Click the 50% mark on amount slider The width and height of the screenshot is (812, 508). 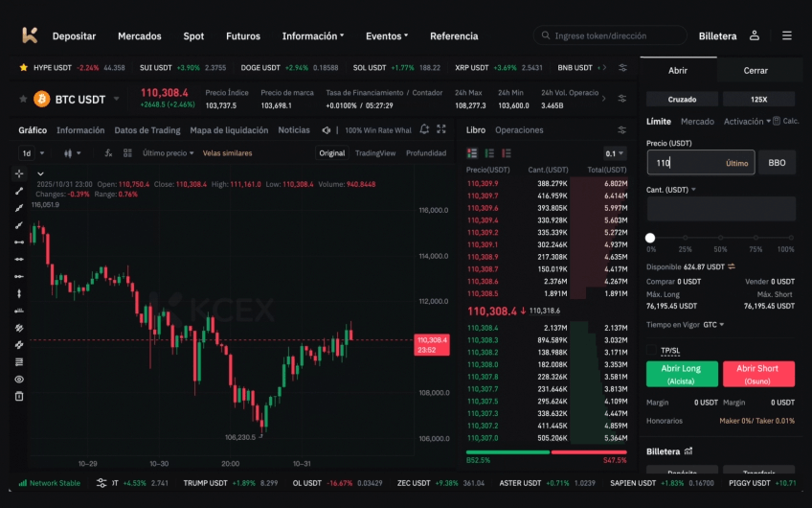click(x=718, y=238)
